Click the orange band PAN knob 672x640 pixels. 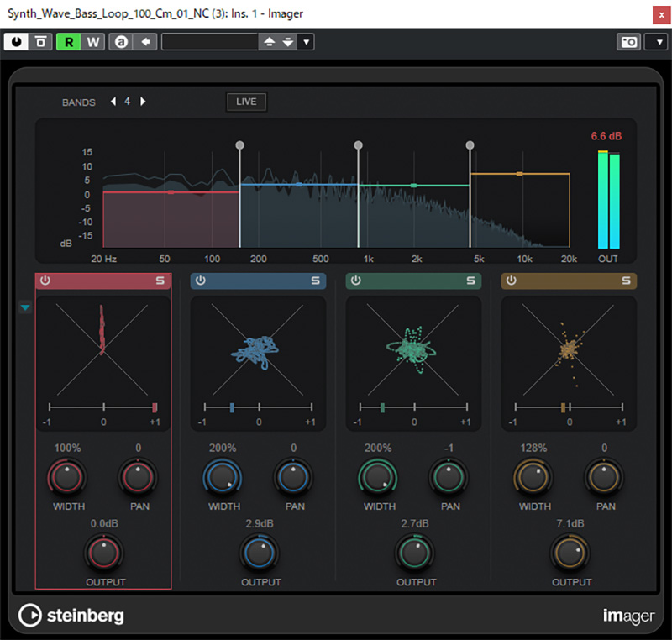(x=604, y=477)
